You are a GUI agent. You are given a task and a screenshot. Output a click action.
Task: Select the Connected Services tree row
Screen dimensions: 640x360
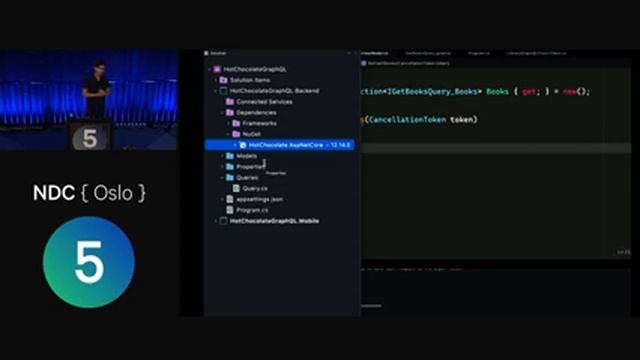[x=280, y=102]
